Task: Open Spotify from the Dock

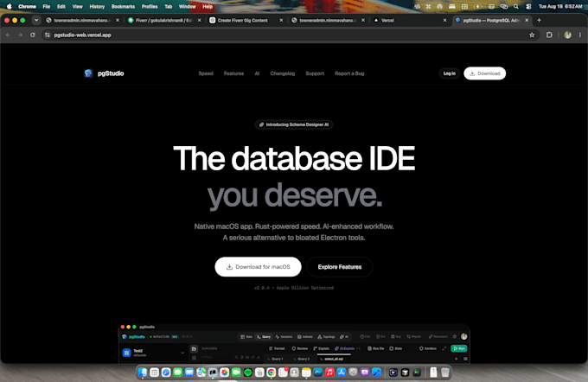Action: 248,372
